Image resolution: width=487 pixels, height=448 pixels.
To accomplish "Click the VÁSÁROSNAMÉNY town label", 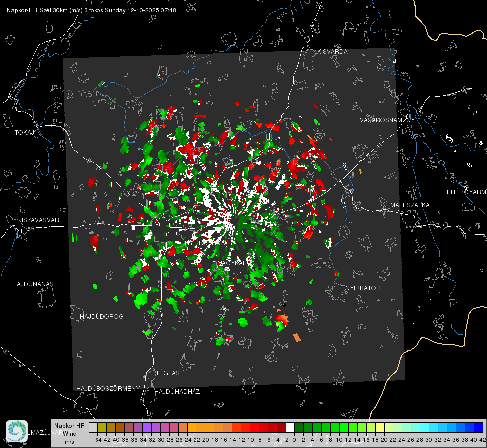I will pos(387,120).
